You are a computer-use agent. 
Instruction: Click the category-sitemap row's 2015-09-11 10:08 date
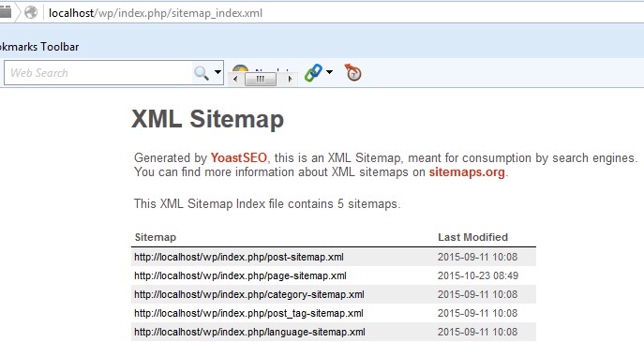point(477,294)
